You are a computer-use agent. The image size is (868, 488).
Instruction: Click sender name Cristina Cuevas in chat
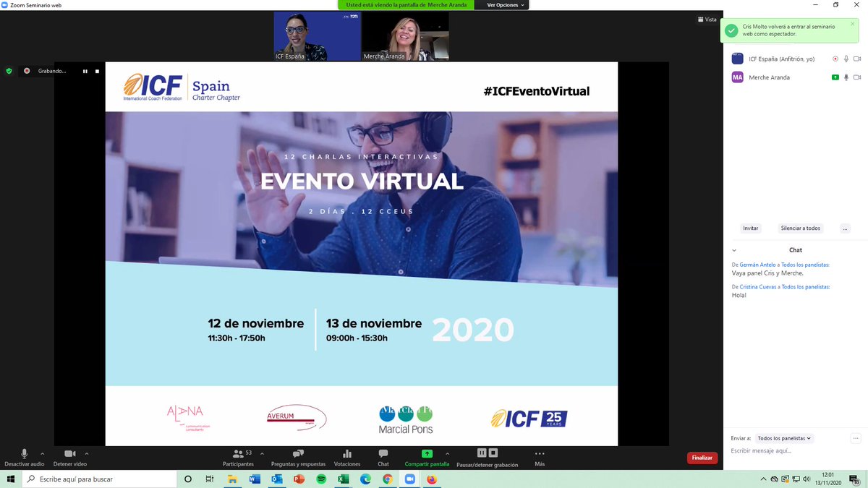(758, 287)
